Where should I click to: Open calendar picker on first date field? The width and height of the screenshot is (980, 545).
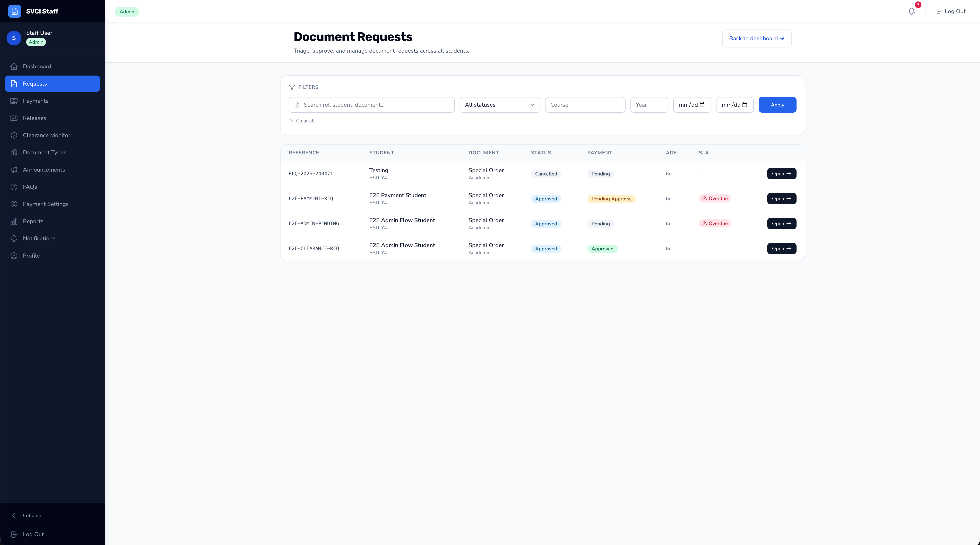tap(702, 105)
